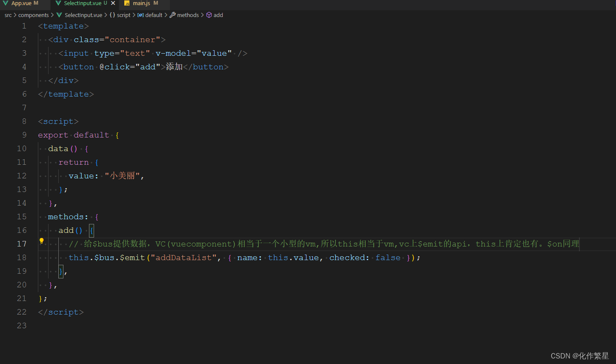Screen dimensions: 616x364
Task: Click the add() method name on line 16
Action: [70, 230]
